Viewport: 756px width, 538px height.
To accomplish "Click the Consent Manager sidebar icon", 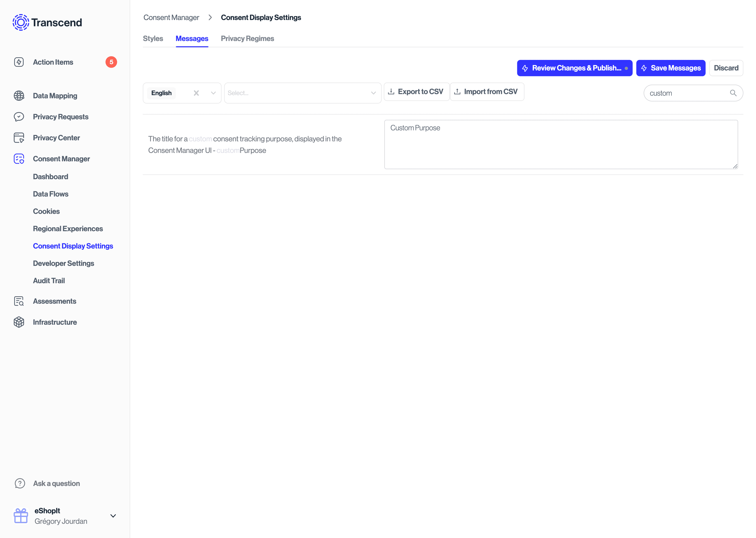I will coord(19,159).
